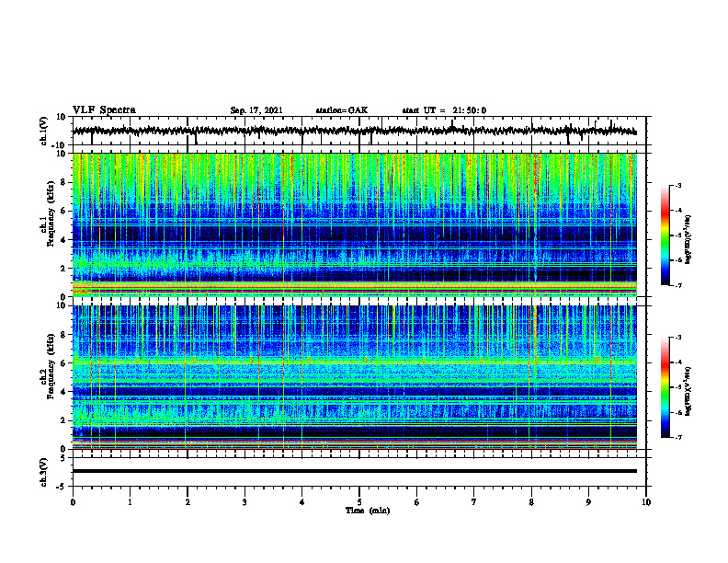Click the time axis tick label 8
Image resolution: width=728 pixels, height=563 pixels.
531,502
